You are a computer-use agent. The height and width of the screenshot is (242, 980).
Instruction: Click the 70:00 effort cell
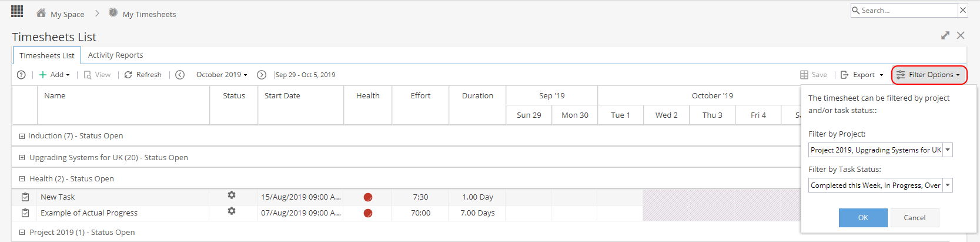click(x=420, y=213)
